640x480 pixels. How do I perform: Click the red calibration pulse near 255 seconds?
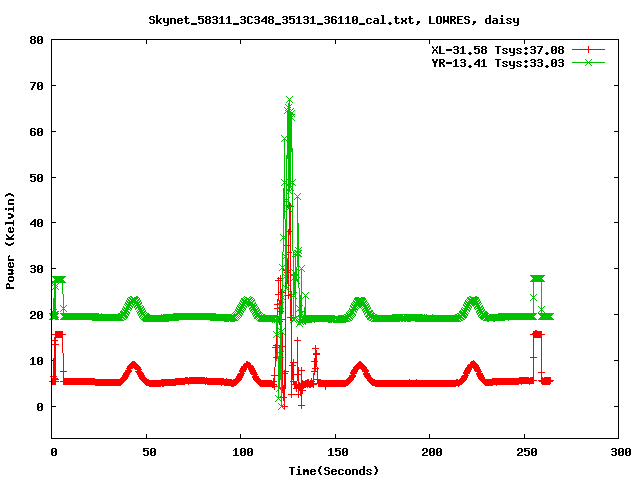coord(538,334)
